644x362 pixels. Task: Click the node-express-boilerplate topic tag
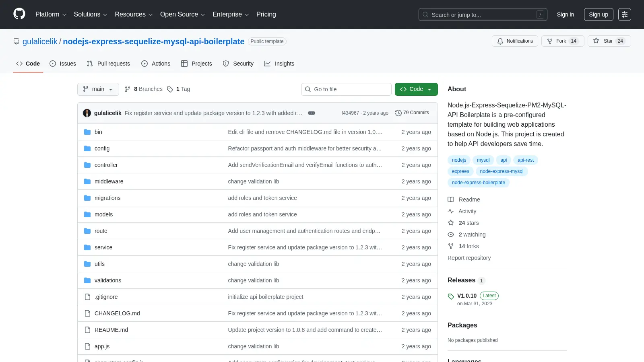coord(479,183)
